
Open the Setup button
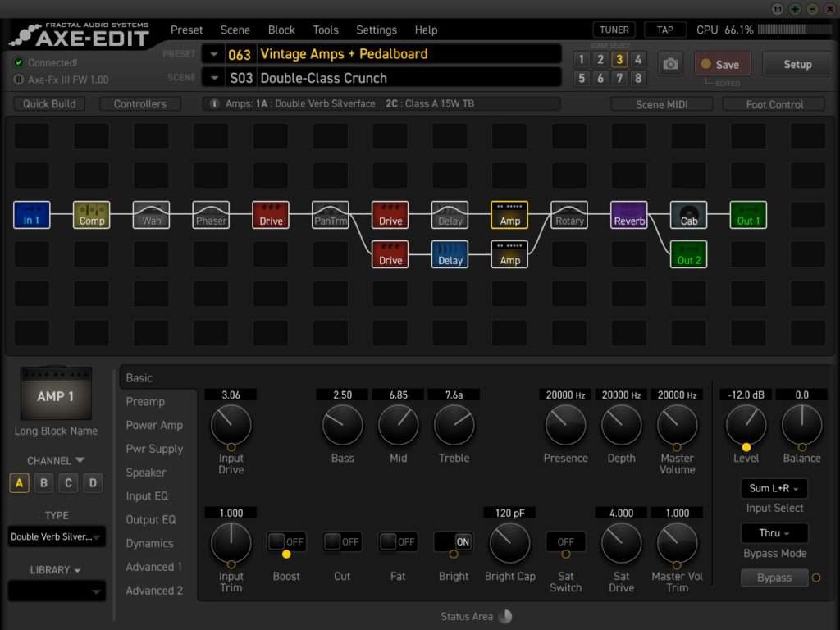797,64
